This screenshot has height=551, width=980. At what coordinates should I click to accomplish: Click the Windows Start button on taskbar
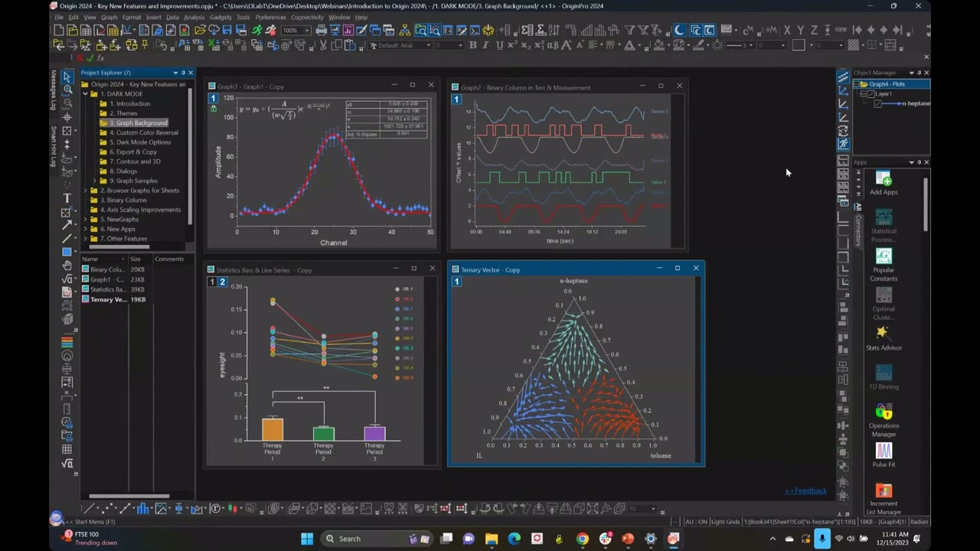click(x=306, y=539)
